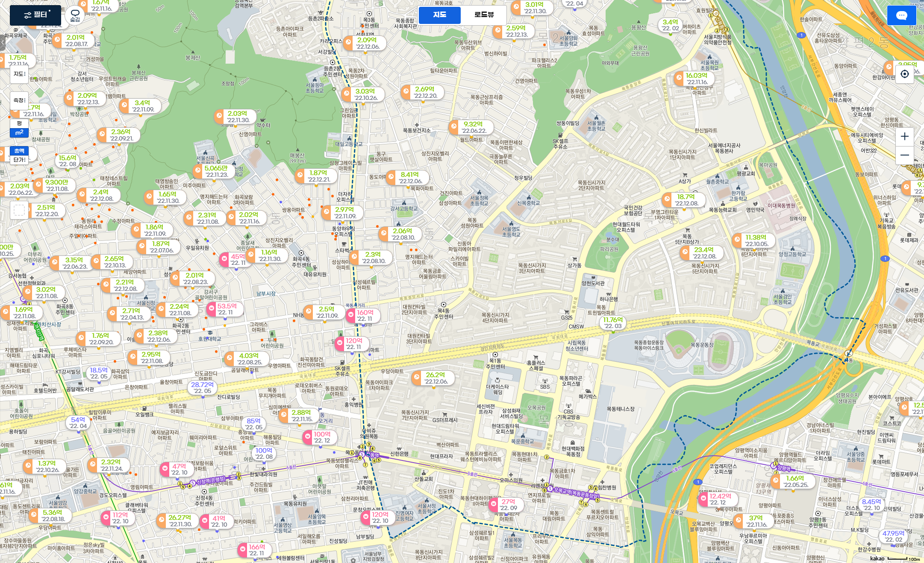Select the m² area unit toggle

(19, 133)
